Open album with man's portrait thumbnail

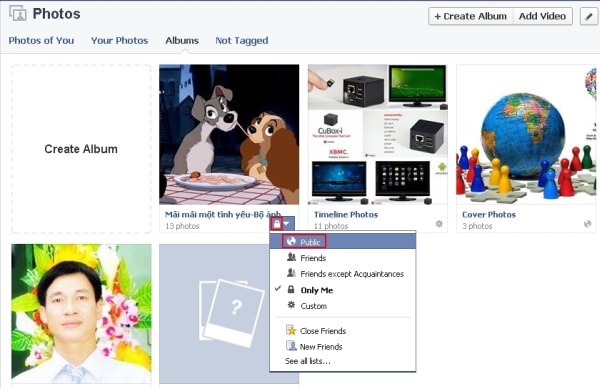pyautogui.click(x=81, y=314)
